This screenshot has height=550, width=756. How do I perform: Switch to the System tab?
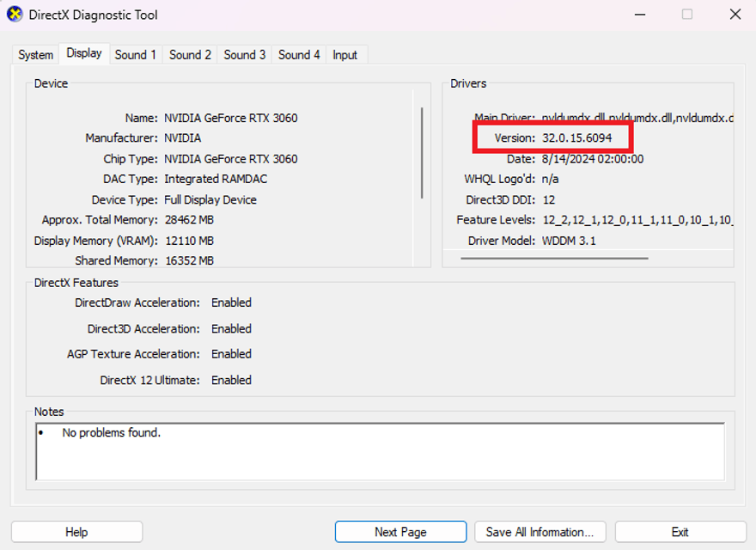(x=34, y=54)
